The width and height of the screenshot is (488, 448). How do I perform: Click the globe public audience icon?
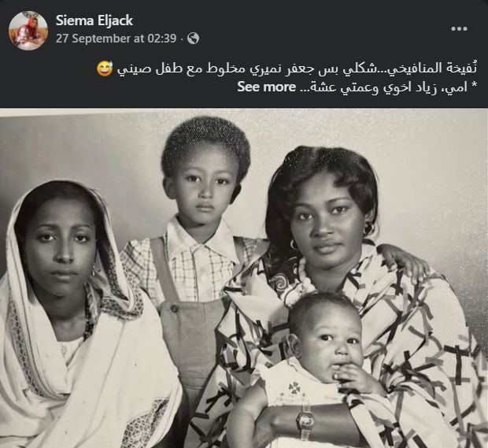click(x=194, y=39)
